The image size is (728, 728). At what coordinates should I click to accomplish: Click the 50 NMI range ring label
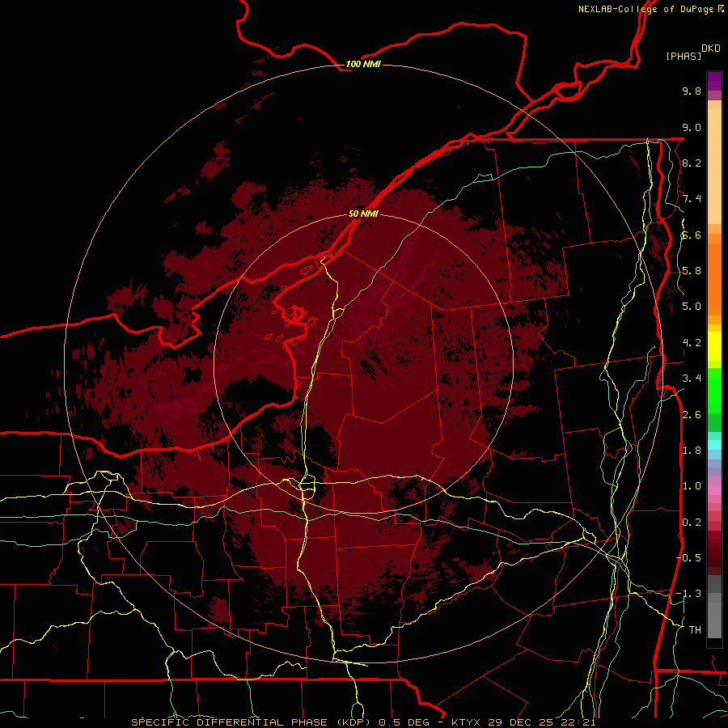[x=363, y=214]
